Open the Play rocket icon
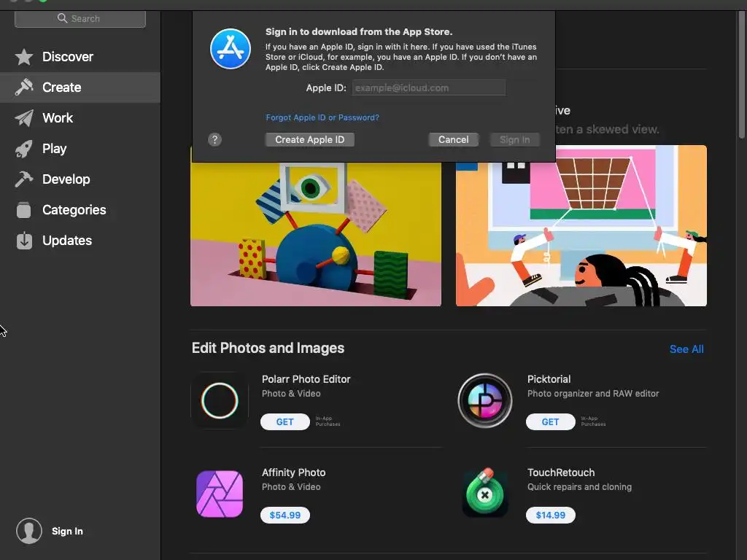Viewport: 747px width, 560px height. (x=24, y=149)
